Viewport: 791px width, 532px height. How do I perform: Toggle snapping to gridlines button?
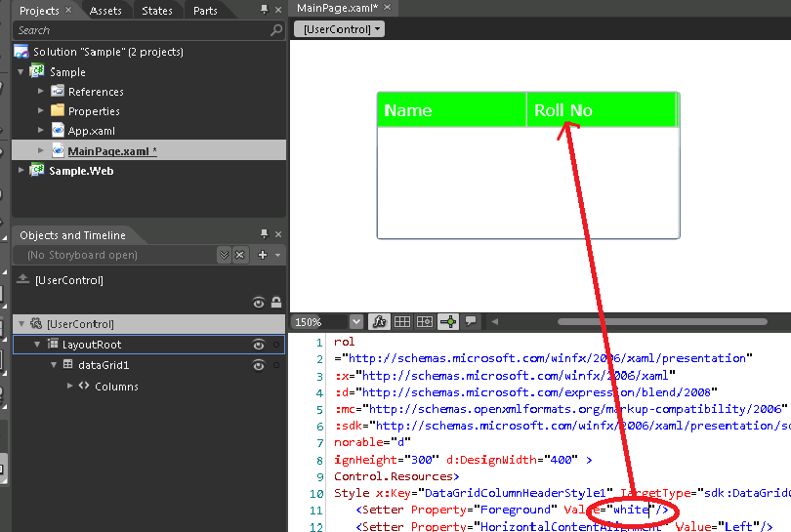click(425, 322)
